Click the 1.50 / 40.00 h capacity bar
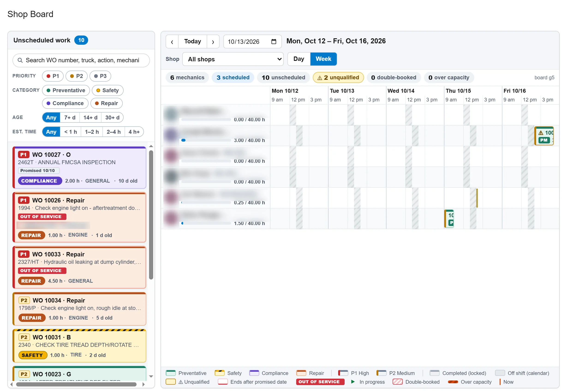The width and height of the screenshot is (567, 392). (x=206, y=223)
